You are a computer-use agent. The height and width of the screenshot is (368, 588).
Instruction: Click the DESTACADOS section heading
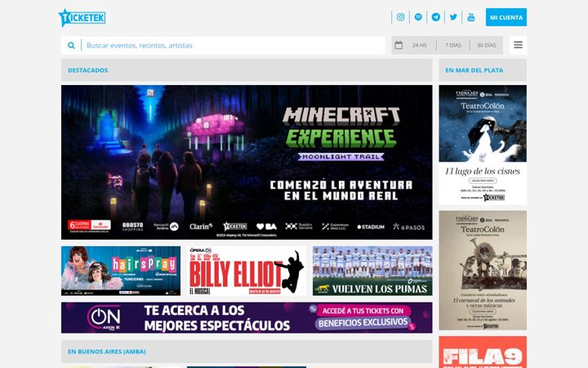(87, 70)
